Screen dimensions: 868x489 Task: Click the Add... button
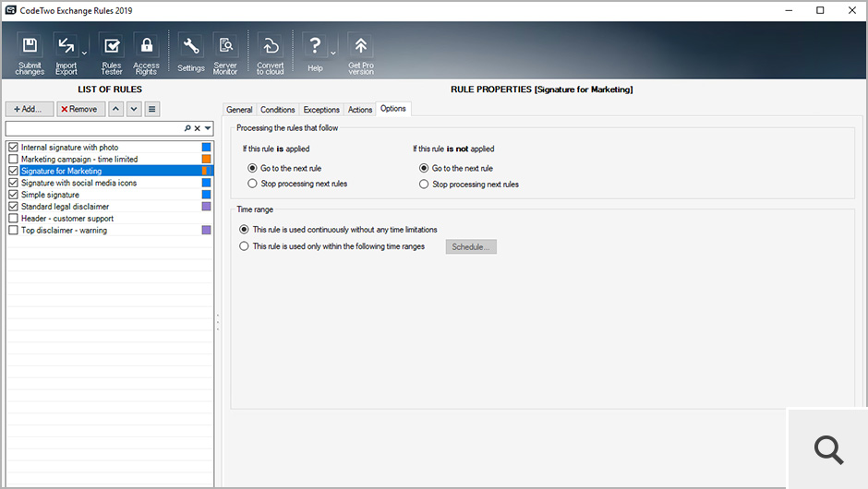click(x=29, y=109)
